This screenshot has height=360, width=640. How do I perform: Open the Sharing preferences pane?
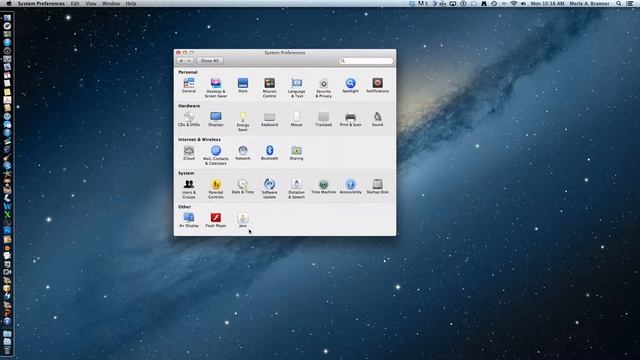click(x=296, y=153)
